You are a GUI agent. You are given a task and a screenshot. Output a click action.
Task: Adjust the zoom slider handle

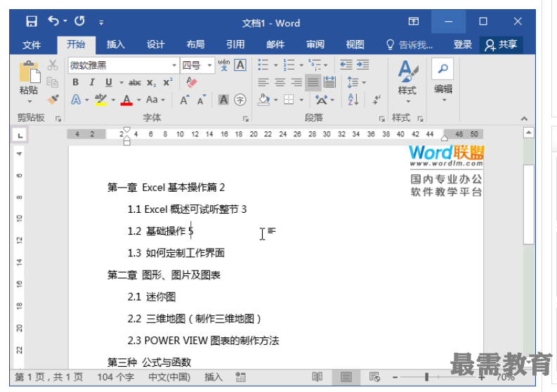click(x=426, y=377)
